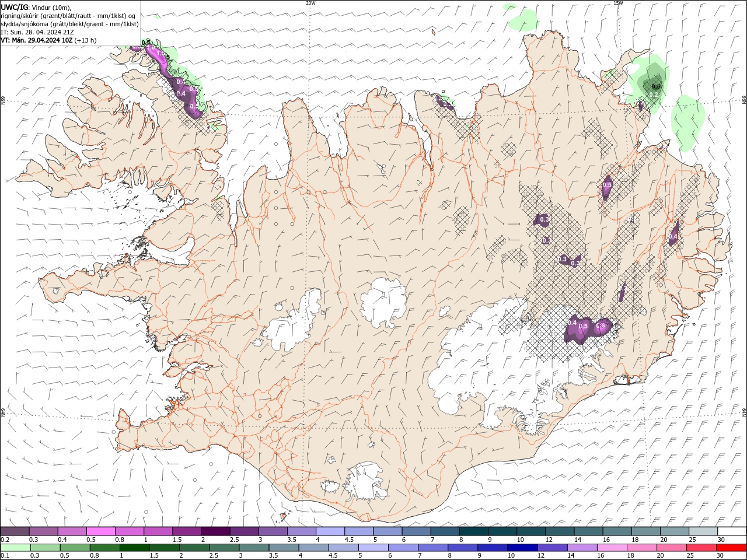Click the 'Vindur (10m),' header text
The image size is (747, 560).
51,8
